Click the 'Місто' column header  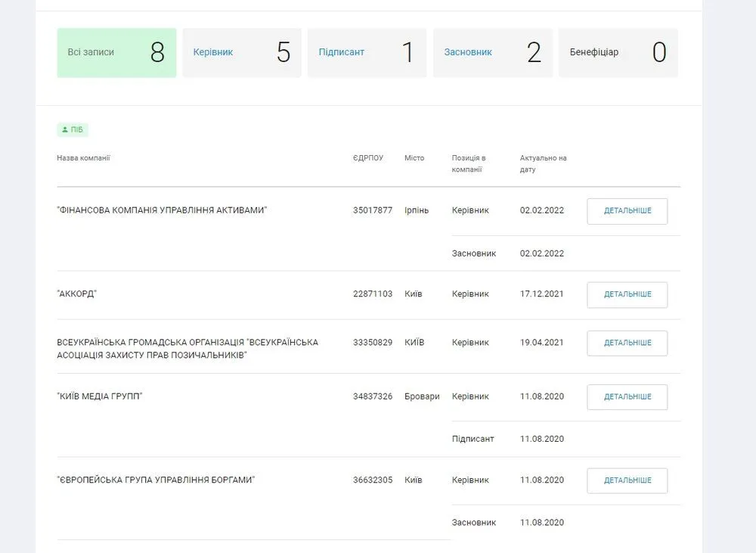414,158
